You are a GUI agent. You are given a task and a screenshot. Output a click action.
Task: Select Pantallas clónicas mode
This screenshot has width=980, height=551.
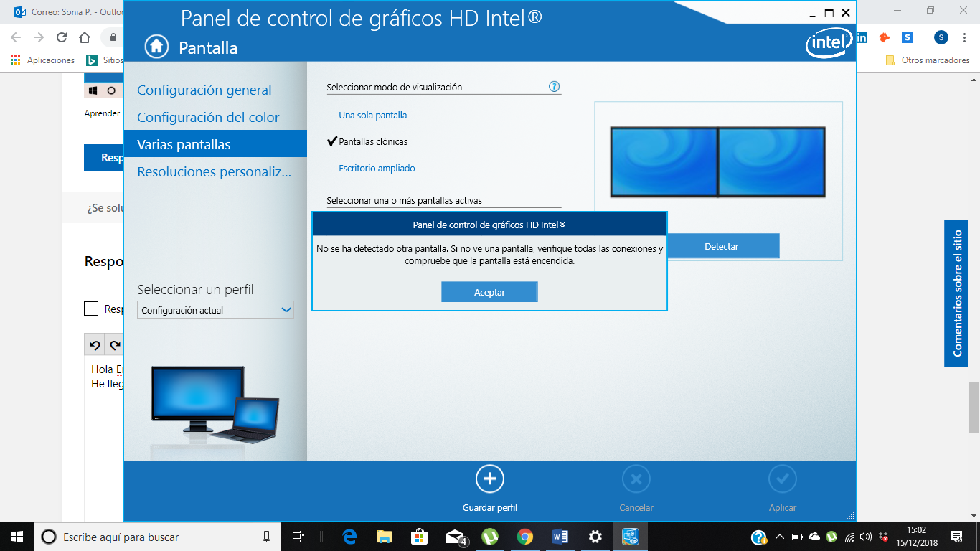373,141
